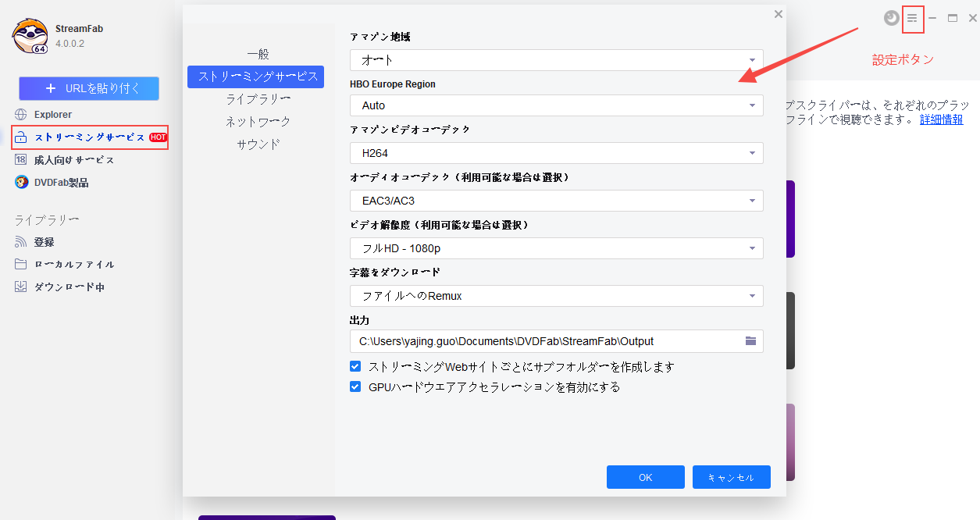Click the DVDFab製品 logo icon

[x=20, y=182]
